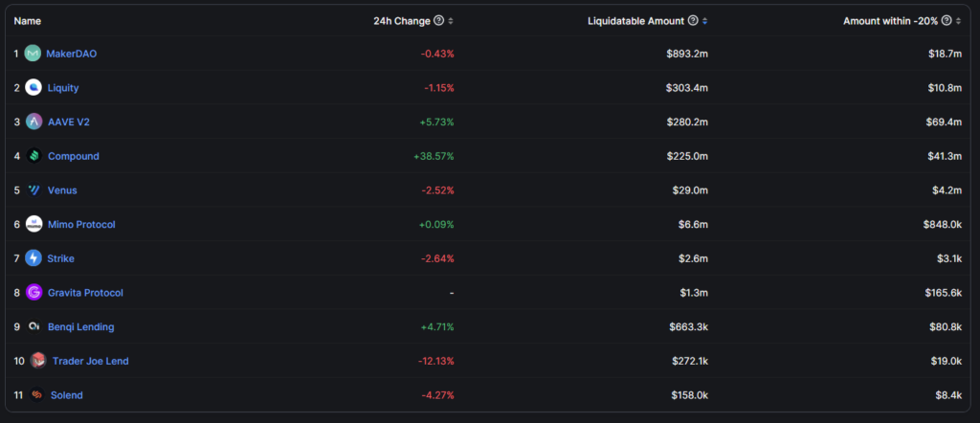980x423 pixels.
Task: Open the Compound protocol link
Action: 74,156
